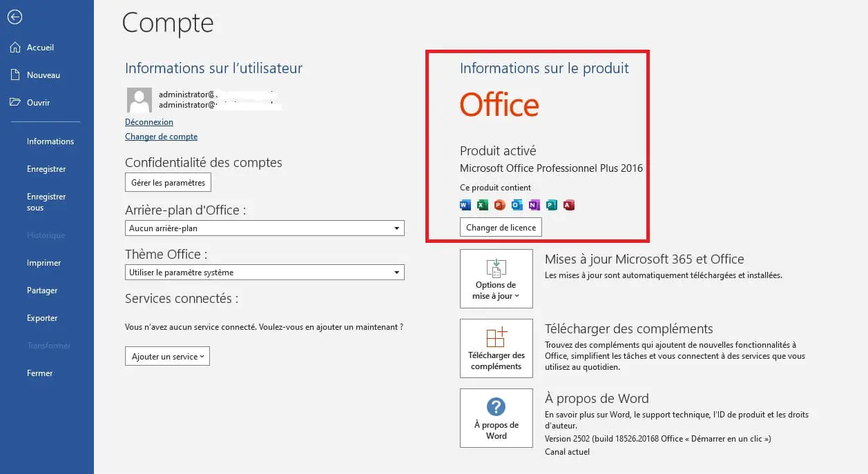Click the Télécharger des compléments heading text
Viewport: 868px width, 474px height.
point(628,329)
